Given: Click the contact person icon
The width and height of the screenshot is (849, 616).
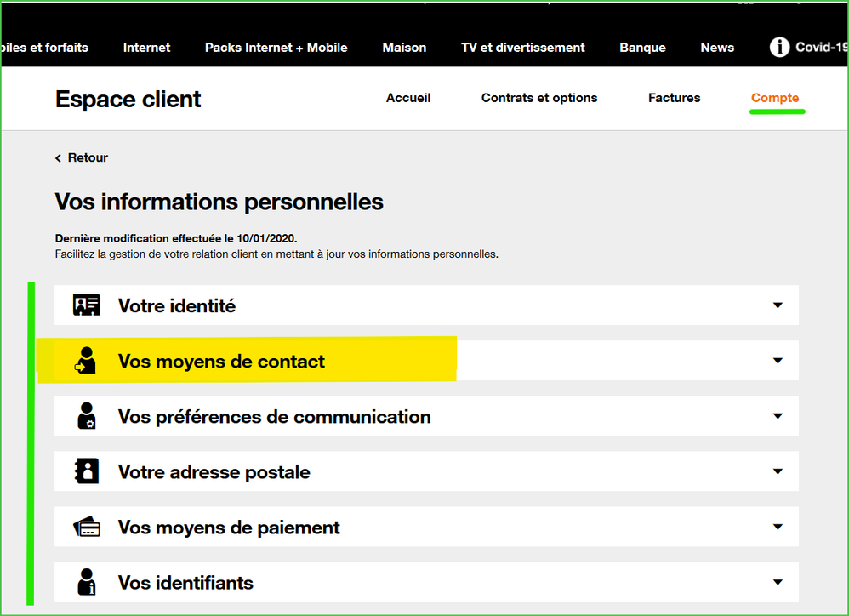Looking at the screenshot, I should [86, 361].
